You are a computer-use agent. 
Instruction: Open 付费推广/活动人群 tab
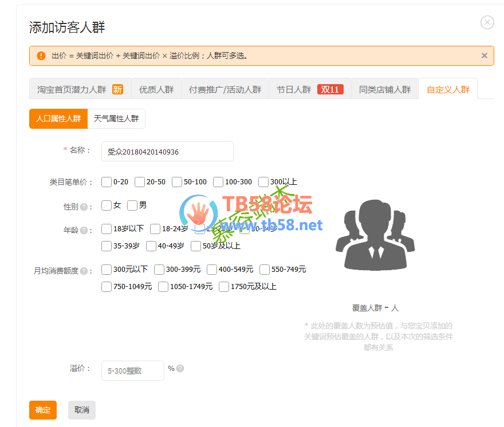coord(225,88)
